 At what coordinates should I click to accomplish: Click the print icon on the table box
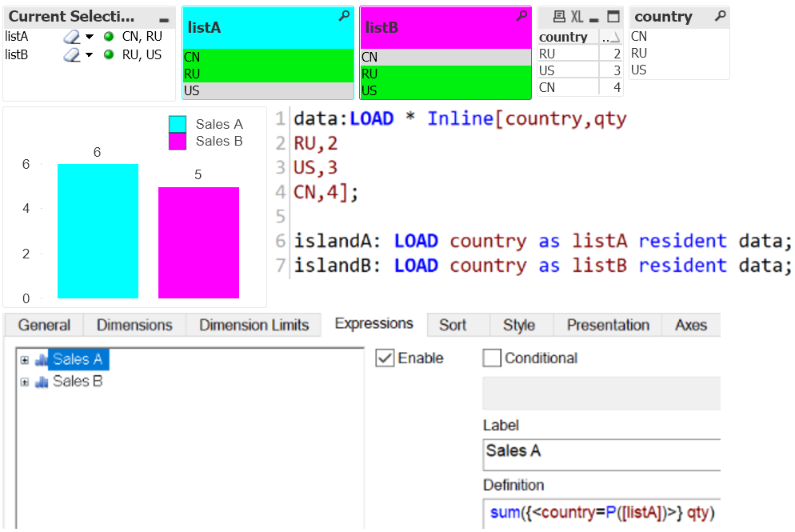point(559,17)
